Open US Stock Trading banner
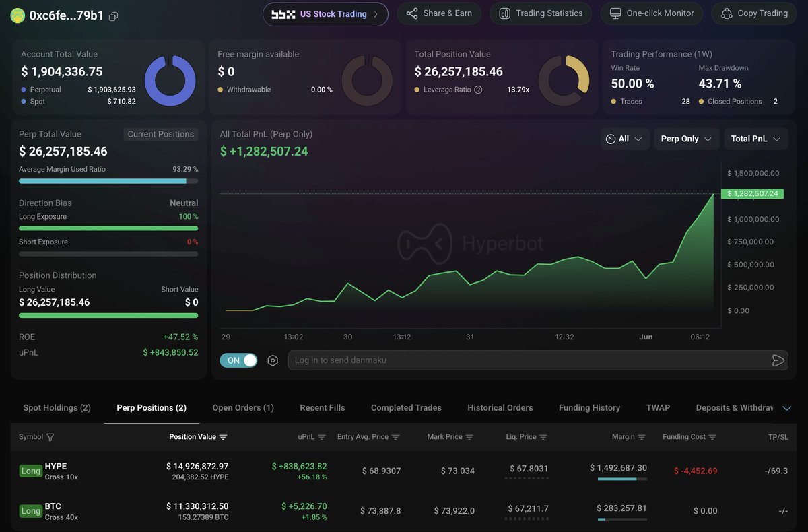This screenshot has height=532, width=808. [x=325, y=14]
